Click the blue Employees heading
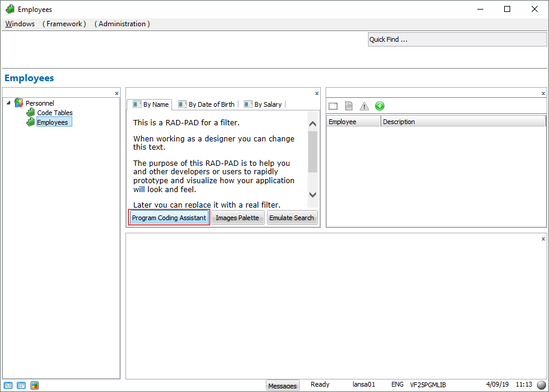549x392 pixels. (x=29, y=78)
